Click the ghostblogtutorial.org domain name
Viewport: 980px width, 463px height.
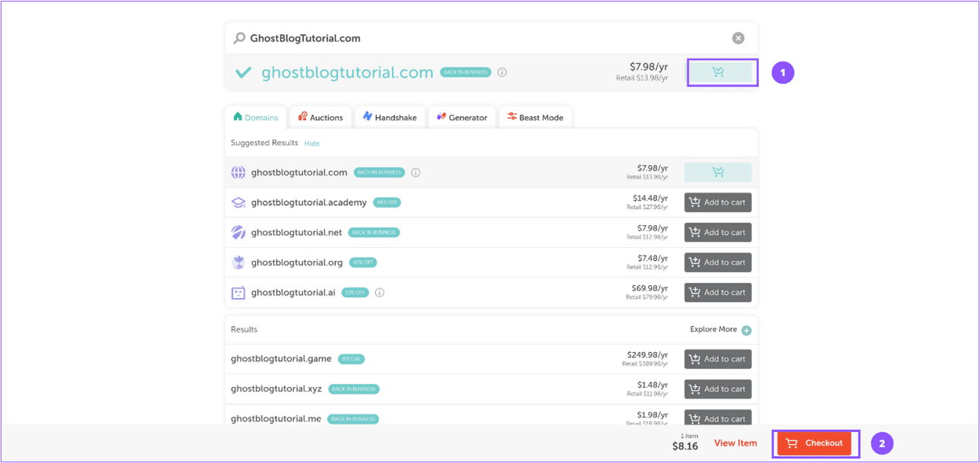click(x=297, y=262)
